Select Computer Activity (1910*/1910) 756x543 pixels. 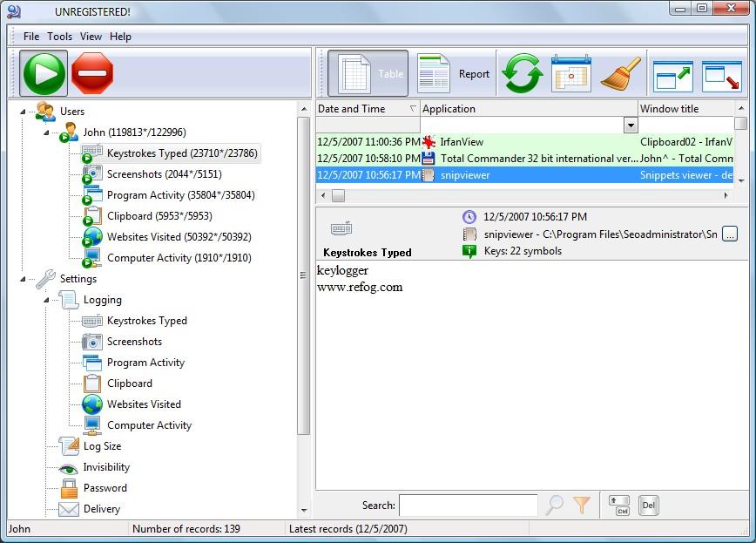[179, 258]
